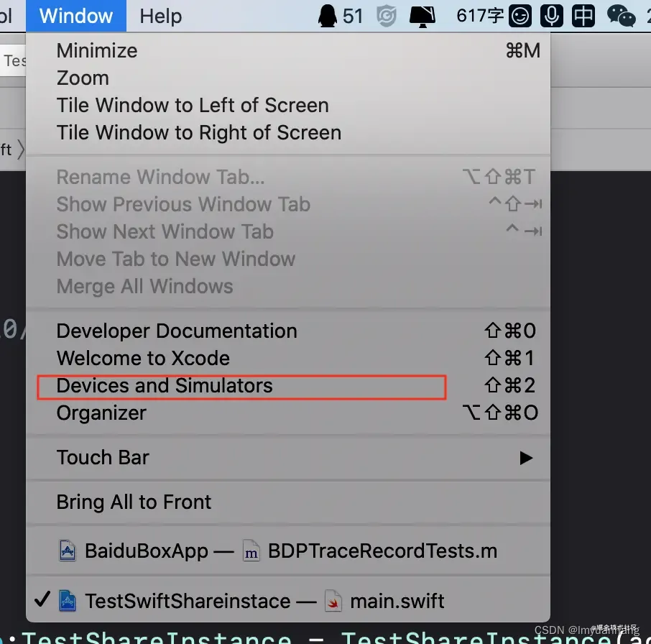
Task: Open Devices and Simulators
Action: point(288,386)
